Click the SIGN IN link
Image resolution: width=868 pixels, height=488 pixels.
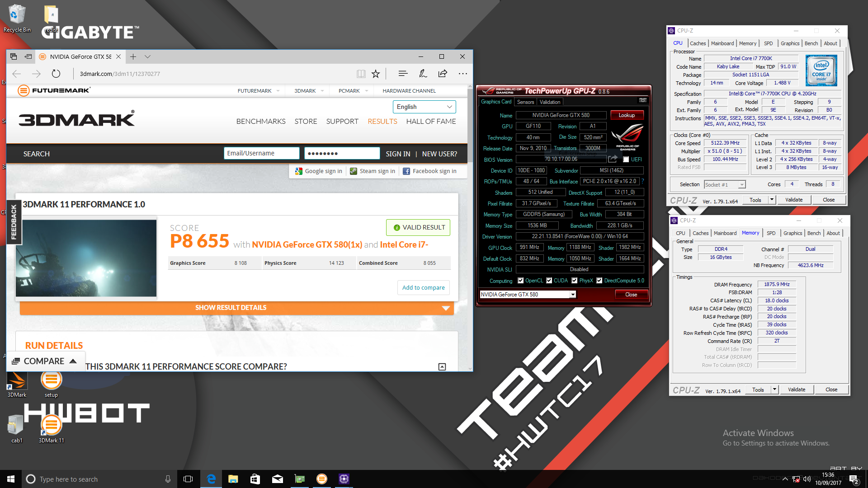[398, 154]
